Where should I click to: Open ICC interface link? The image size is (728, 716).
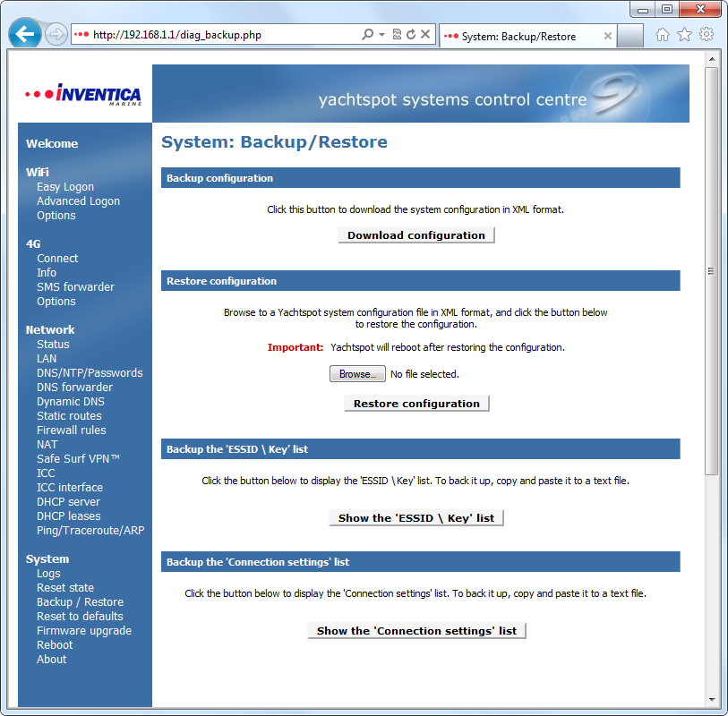point(70,487)
